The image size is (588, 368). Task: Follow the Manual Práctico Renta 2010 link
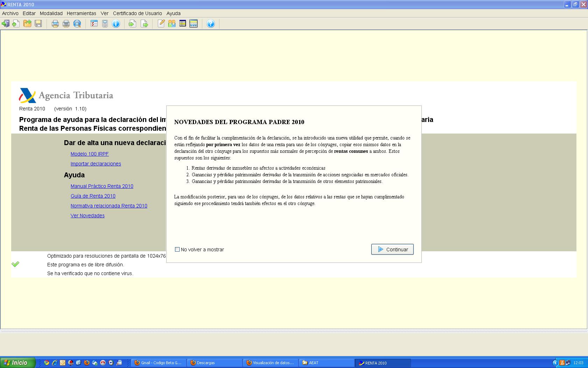102,186
